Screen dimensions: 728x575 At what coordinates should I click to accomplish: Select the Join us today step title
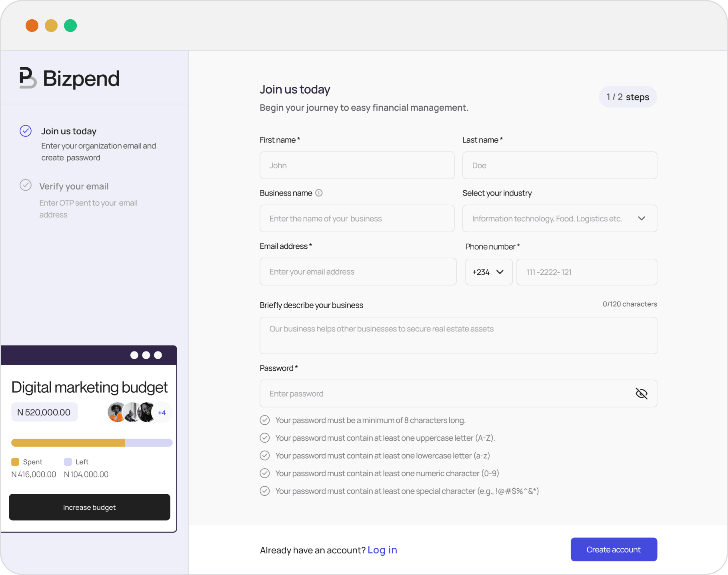[69, 131]
